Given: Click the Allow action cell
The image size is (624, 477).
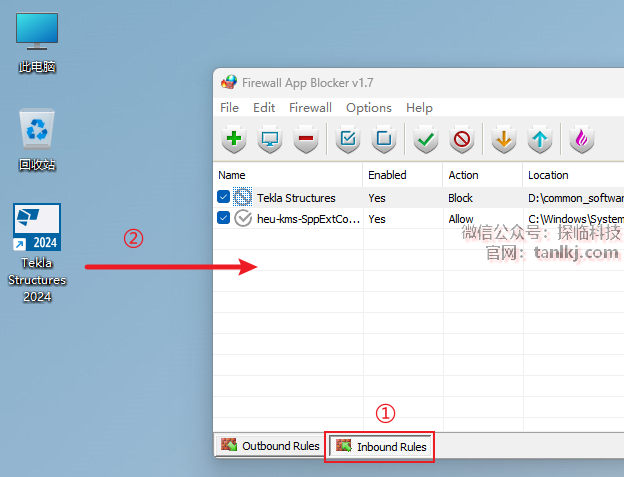Looking at the screenshot, I should pos(461,219).
